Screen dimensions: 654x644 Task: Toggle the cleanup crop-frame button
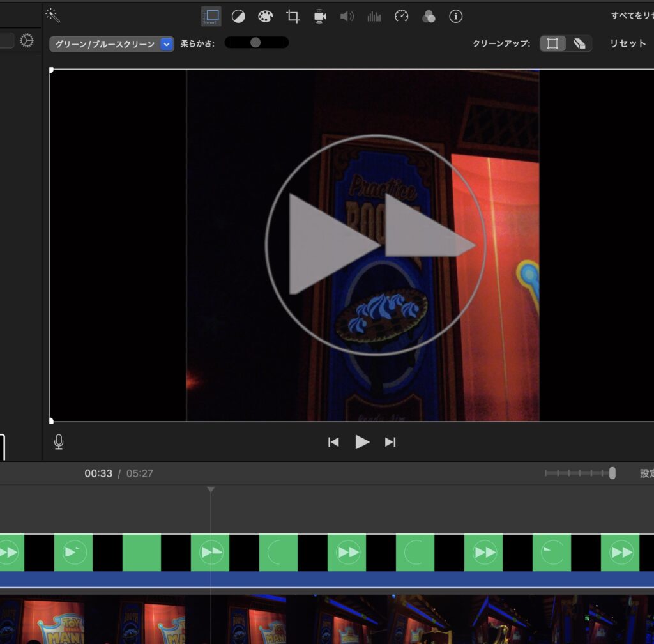tap(553, 43)
